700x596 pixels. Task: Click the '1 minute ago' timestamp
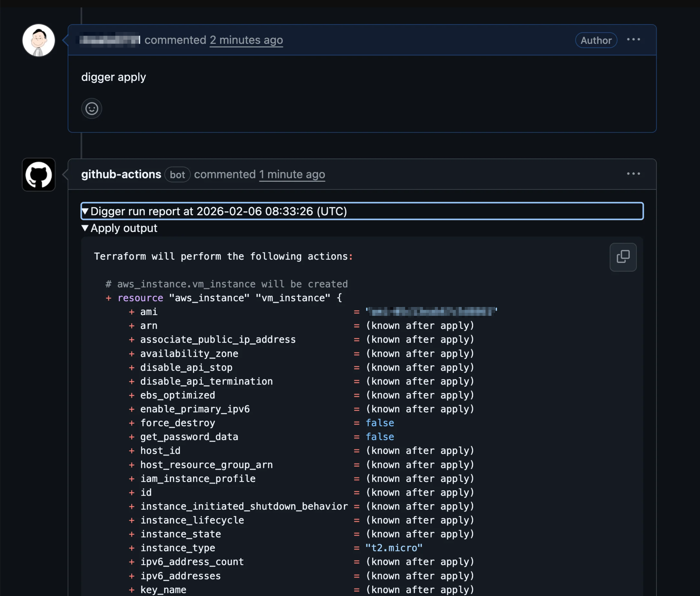click(x=292, y=174)
